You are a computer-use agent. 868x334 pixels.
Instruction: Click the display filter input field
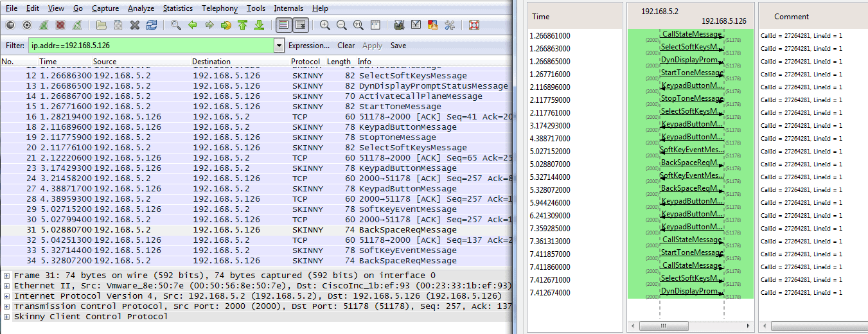151,46
